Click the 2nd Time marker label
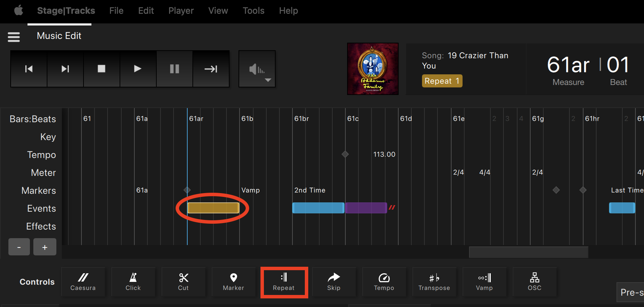Viewport: 644px width, 307px height. pyautogui.click(x=310, y=190)
